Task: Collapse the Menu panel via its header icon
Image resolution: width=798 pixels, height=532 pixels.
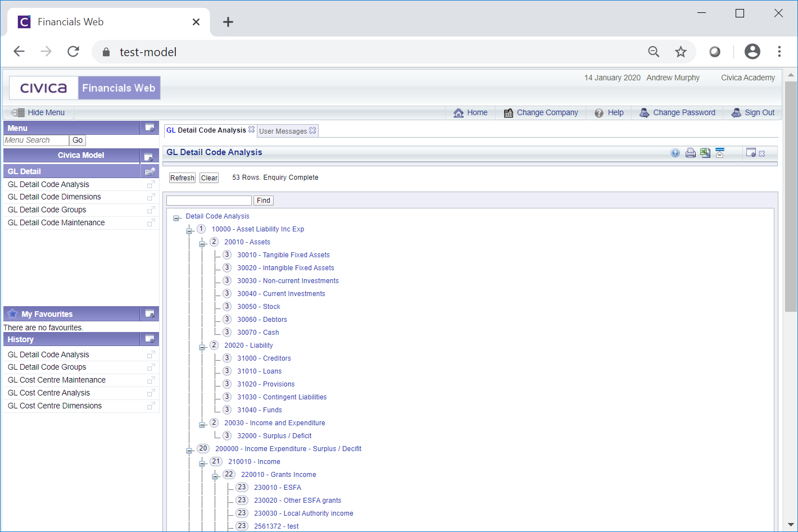Action: pos(150,128)
